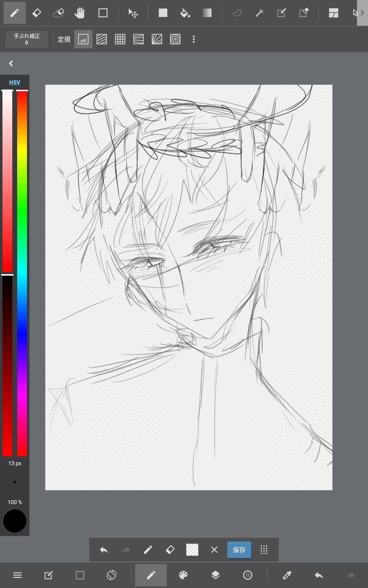The width and height of the screenshot is (368, 588).
Task: Enable the concentric circle ruler snap
Action: point(175,39)
